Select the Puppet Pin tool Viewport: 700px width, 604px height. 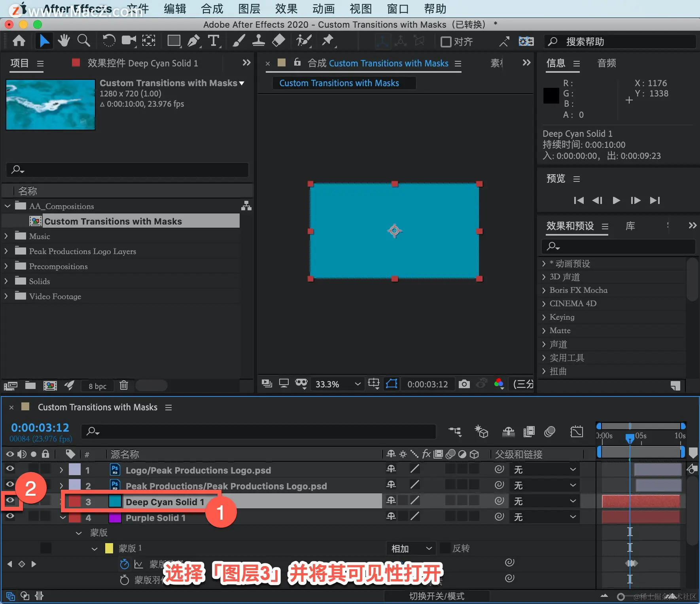point(328,41)
